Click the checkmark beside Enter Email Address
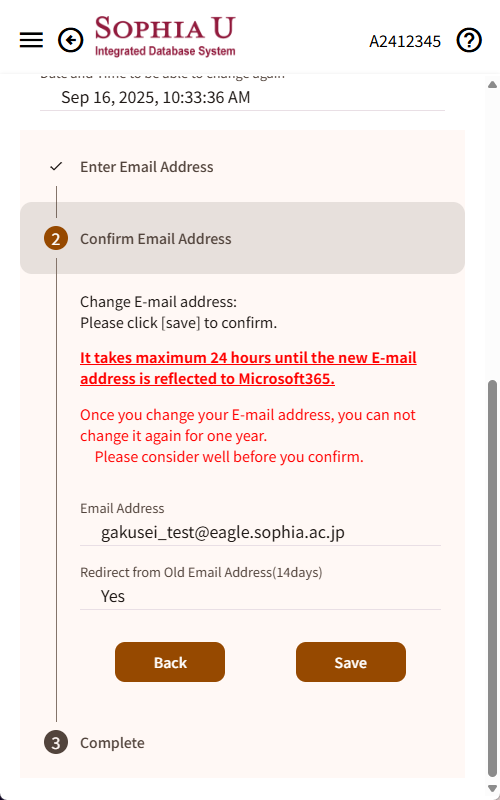 (56, 166)
